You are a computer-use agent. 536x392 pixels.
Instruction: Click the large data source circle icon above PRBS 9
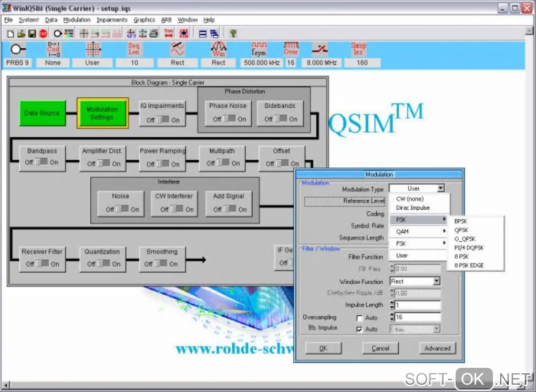(17, 49)
